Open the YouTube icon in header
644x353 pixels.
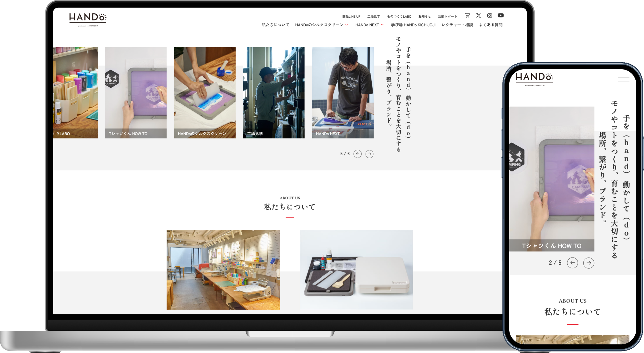click(x=501, y=15)
